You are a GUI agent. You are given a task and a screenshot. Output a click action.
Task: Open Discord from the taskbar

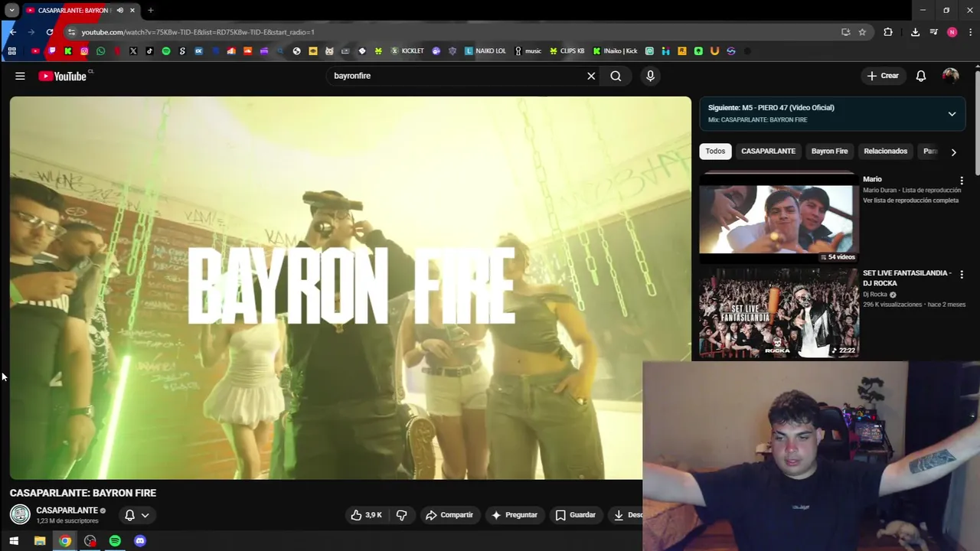click(x=140, y=541)
